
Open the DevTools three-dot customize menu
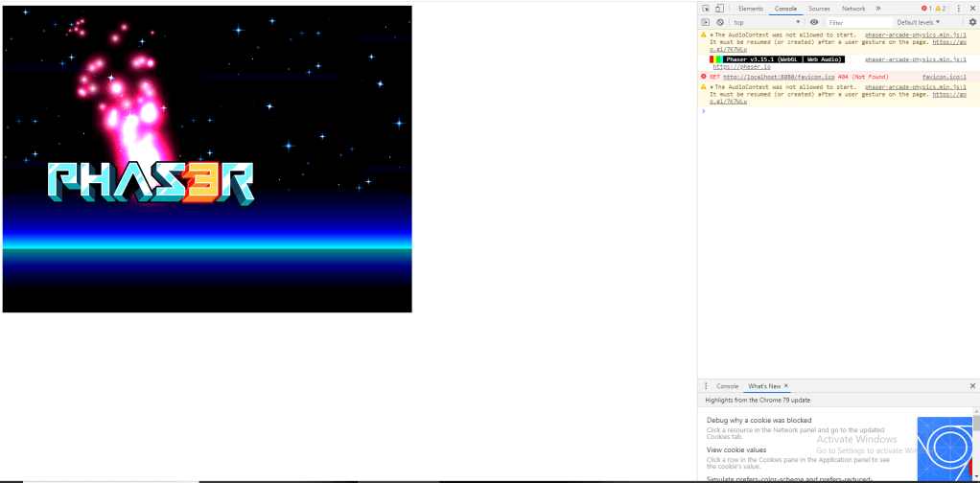point(958,9)
